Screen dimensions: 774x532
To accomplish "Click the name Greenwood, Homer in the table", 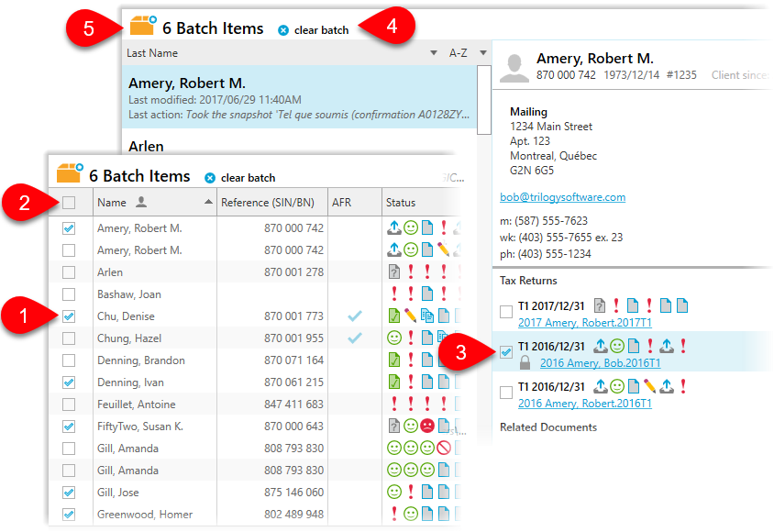I will pyautogui.click(x=145, y=515).
